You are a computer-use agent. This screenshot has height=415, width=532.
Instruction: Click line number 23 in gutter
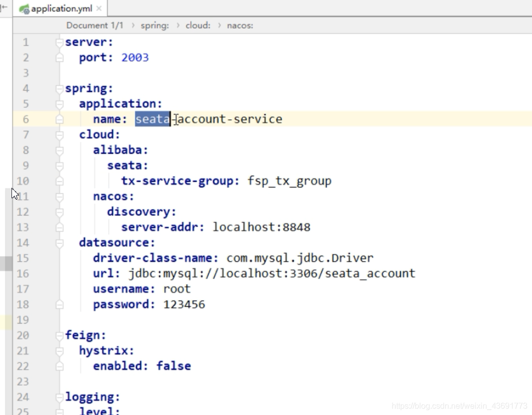(x=22, y=382)
